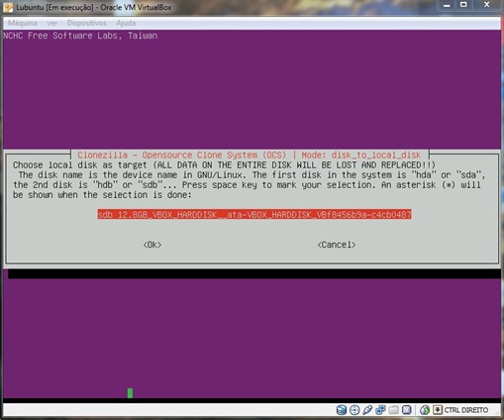Open the Ajuda menu

pos(126,23)
